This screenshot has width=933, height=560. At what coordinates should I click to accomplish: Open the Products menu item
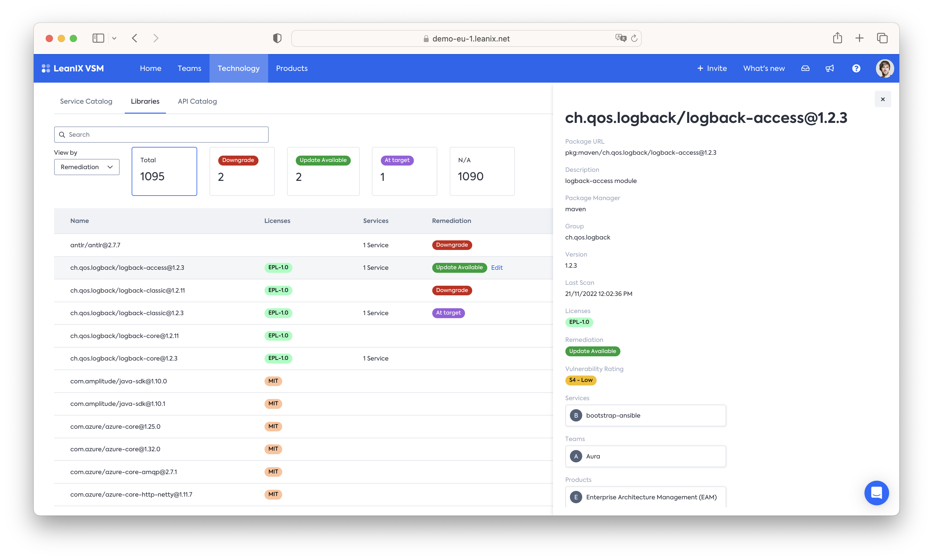click(291, 68)
